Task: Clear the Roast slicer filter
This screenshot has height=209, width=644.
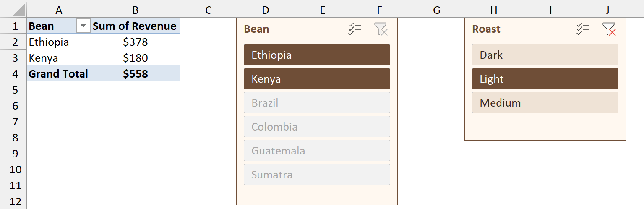Action: coord(609,29)
